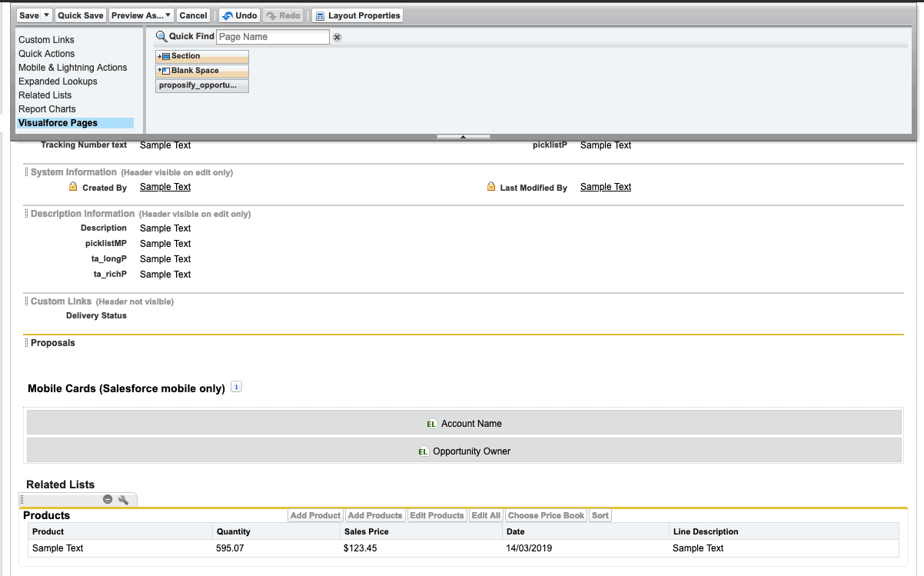Collapse the palette with the arrow handle
Screen dimensions: 924x576
coord(464,137)
